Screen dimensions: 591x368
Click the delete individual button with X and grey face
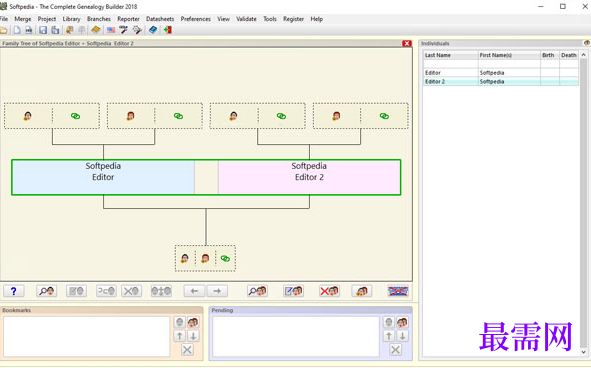click(x=132, y=291)
